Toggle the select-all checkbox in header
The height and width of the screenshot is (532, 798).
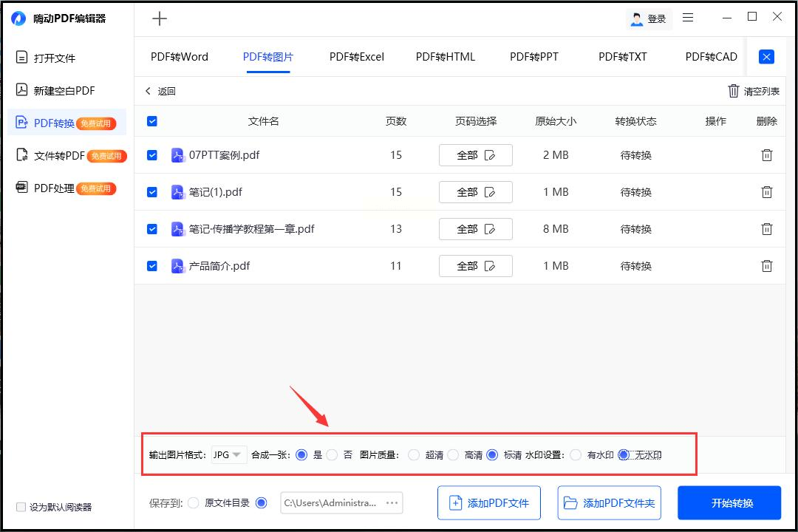pyautogui.click(x=152, y=121)
